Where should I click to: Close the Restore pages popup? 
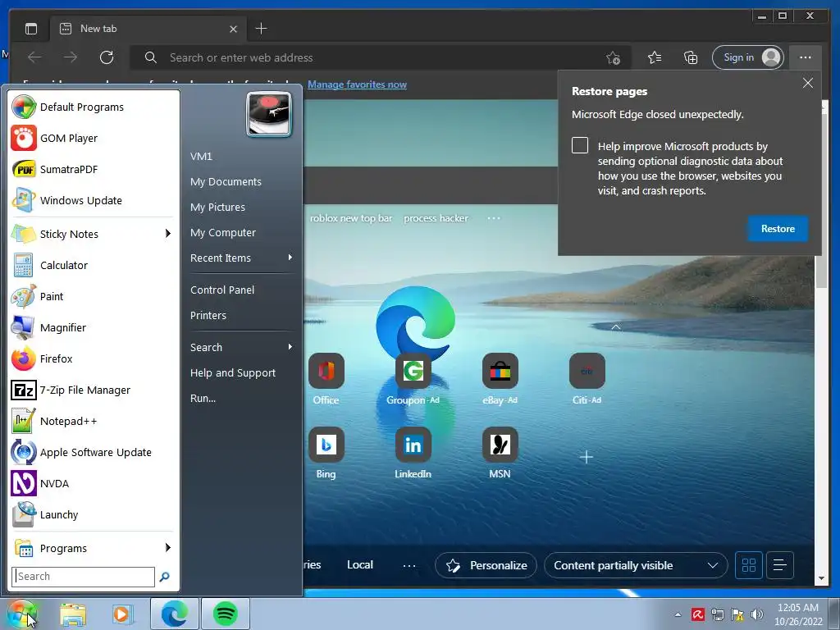[x=808, y=83]
